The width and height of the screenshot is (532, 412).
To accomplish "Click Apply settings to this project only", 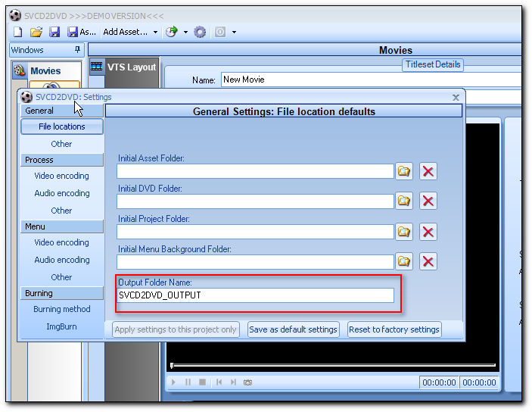I will click(x=176, y=329).
